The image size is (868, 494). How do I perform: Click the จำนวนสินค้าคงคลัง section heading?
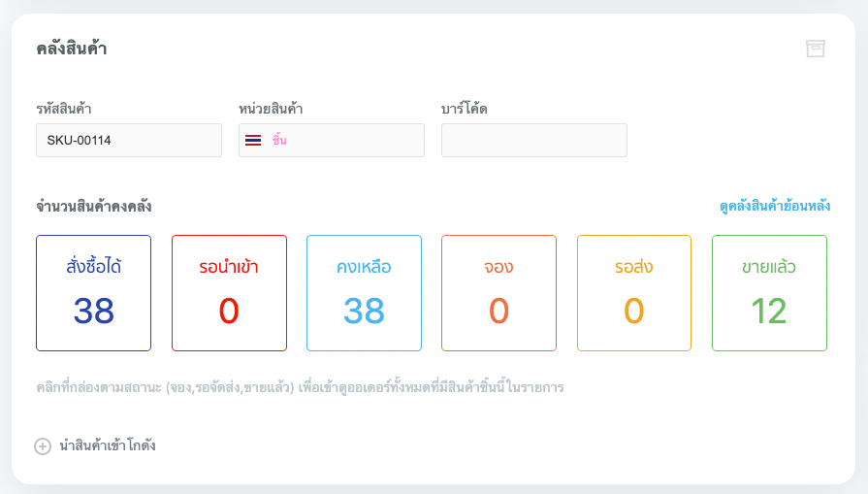(x=94, y=207)
